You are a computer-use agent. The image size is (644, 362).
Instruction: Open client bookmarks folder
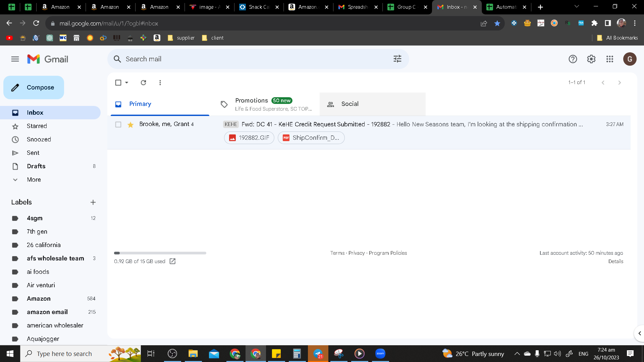[x=213, y=38]
